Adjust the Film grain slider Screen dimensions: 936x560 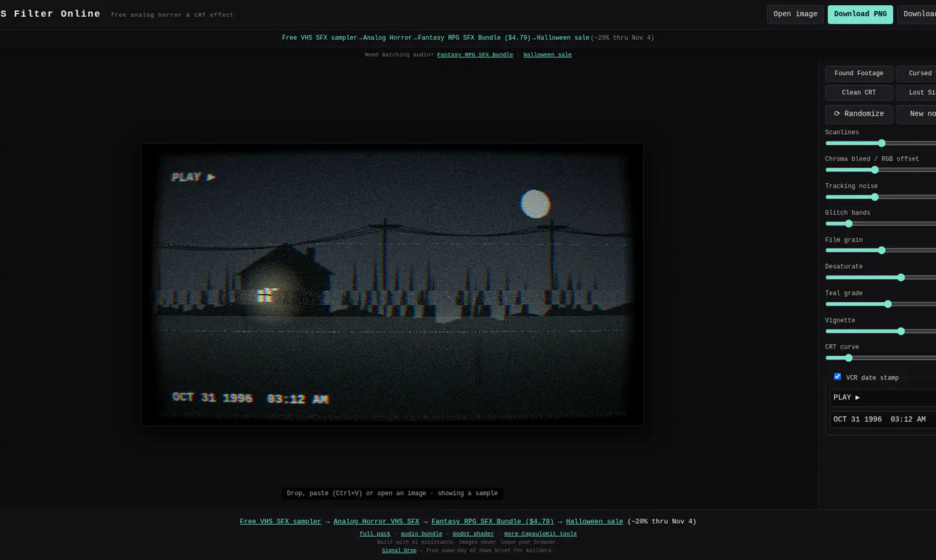[881, 251]
